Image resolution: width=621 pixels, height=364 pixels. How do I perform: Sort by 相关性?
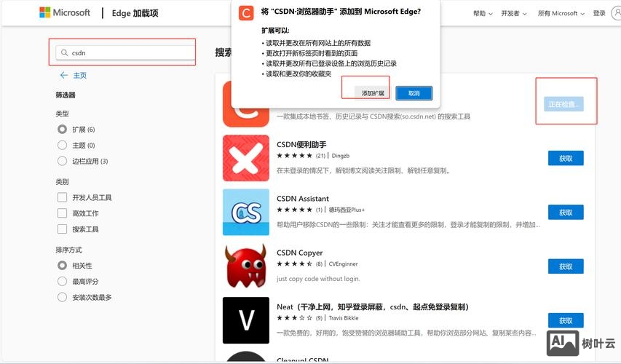(x=62, y=266)
